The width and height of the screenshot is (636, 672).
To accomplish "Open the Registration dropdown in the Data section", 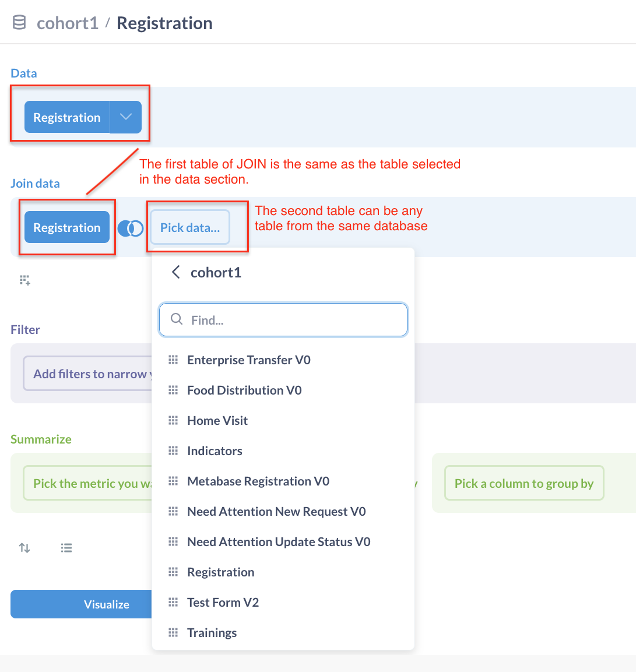I will click(x=126, y=117).
